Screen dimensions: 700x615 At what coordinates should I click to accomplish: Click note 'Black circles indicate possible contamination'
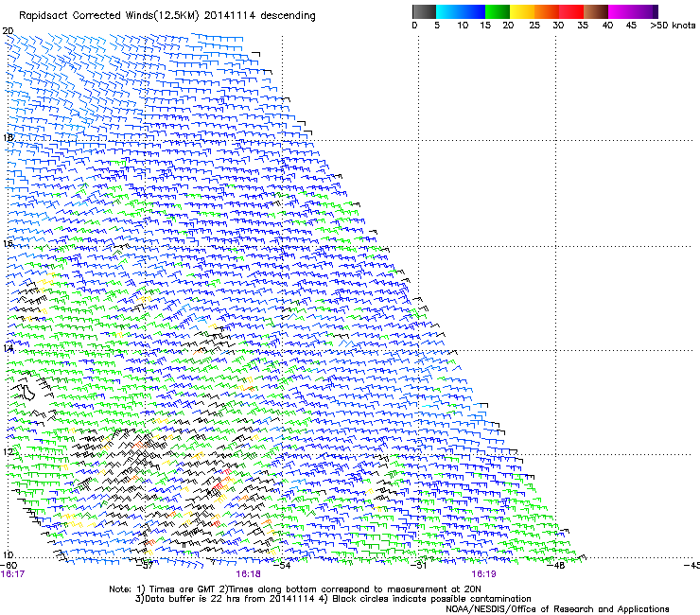tap(431, 599)
